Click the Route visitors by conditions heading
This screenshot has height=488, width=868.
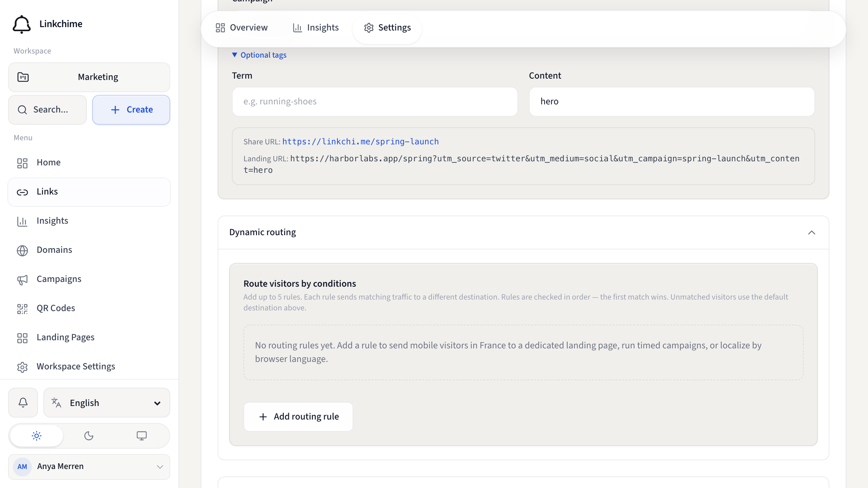point(300,284)
